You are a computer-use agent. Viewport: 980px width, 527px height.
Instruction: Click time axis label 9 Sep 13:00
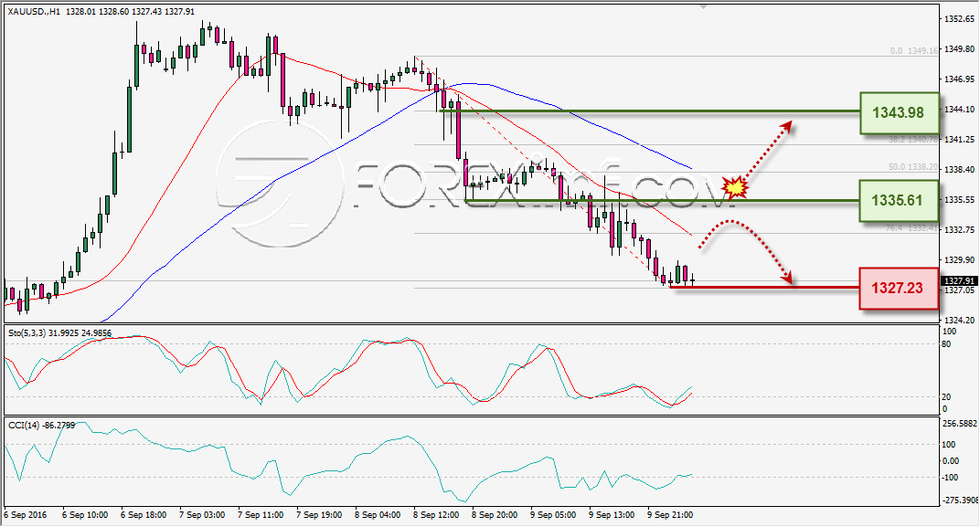[x=612, y=515]
